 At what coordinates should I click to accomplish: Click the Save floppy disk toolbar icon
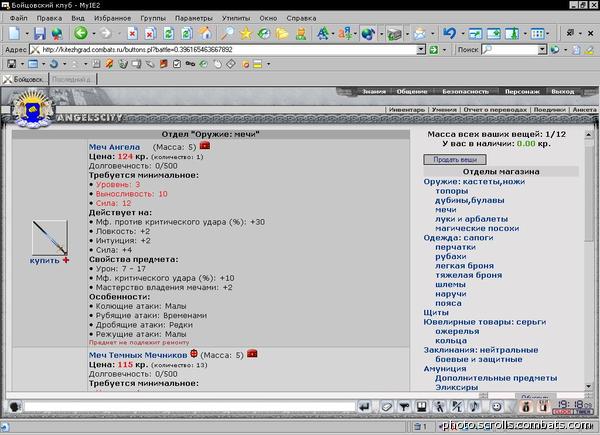click(39, 34)
